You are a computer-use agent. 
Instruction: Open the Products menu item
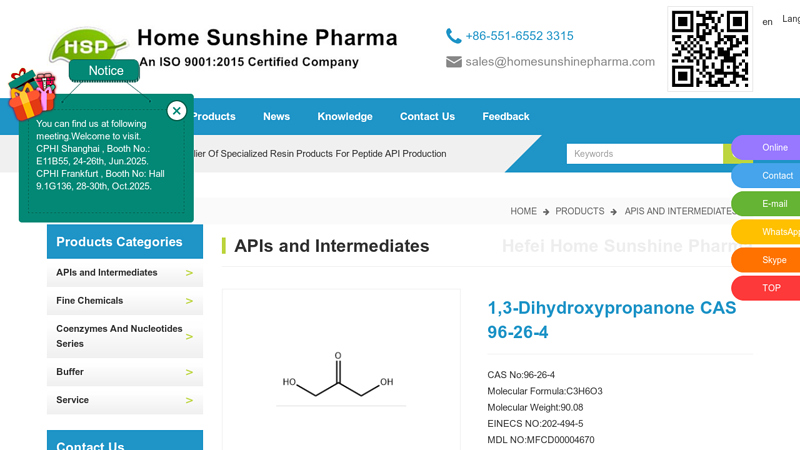click(214, 116)
